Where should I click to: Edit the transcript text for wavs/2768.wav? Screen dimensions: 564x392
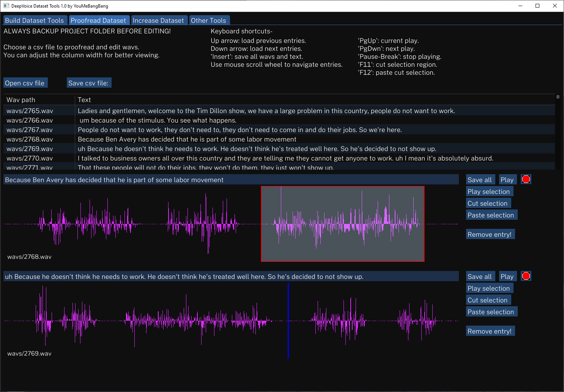point(228,179)
